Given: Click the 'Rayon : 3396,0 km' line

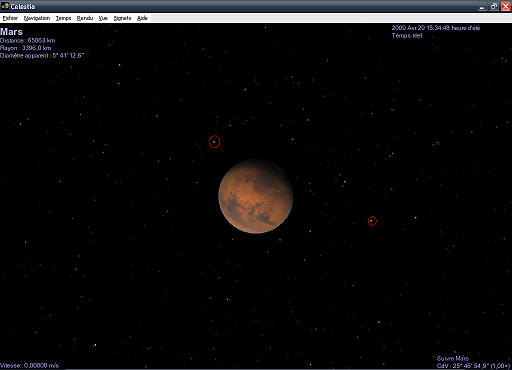Looking at the screenshot, I should coord(26,48).
